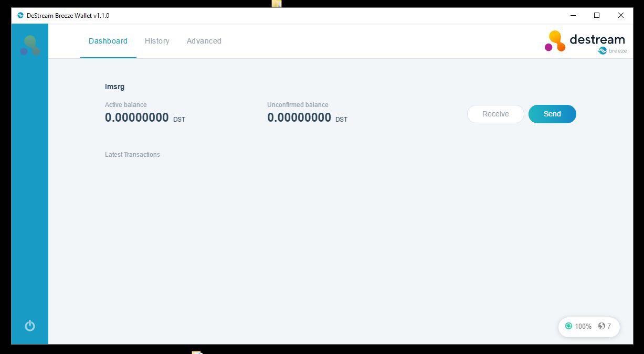Maximize the Breeze Wallet window
This screenshot has height=354, width=644.
pyautogui.click(x=597, y=16)
